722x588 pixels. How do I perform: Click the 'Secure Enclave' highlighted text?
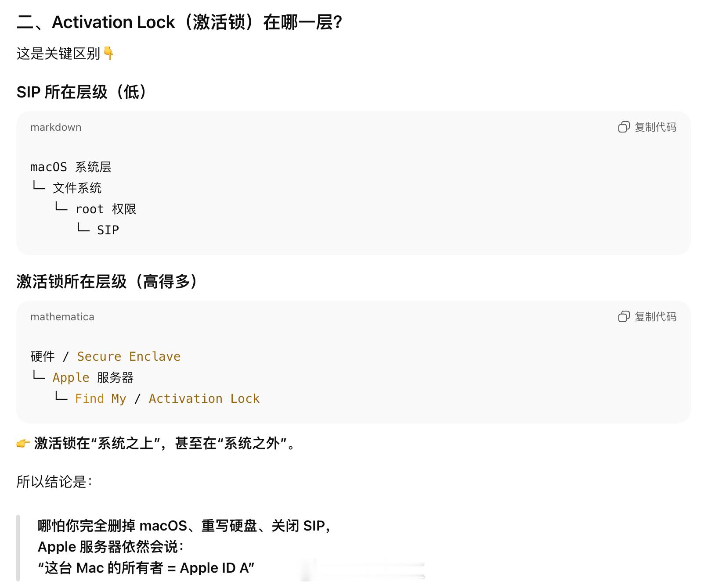click(129, 356)
